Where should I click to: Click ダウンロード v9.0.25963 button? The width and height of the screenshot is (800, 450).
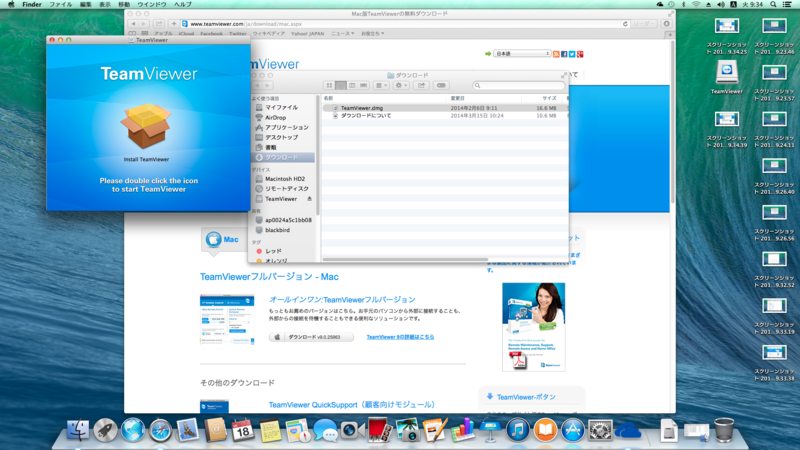coord(311,337)
